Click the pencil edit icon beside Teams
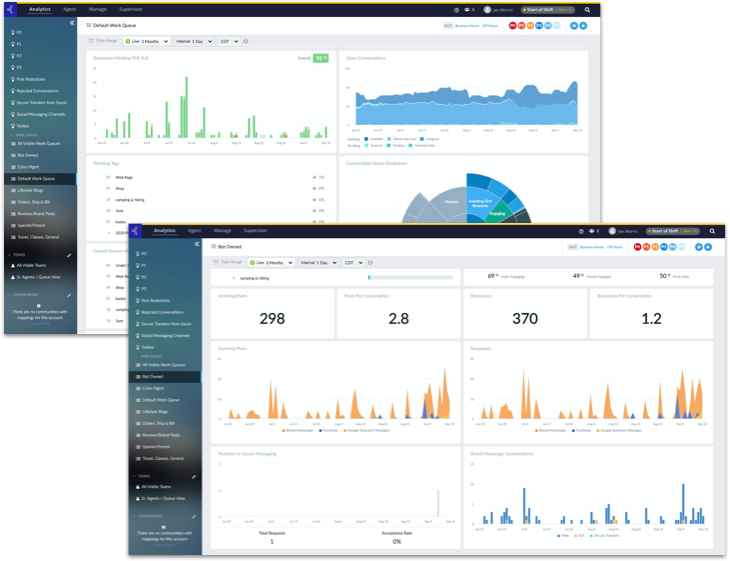The image size is (730, 561). [193, 475]
